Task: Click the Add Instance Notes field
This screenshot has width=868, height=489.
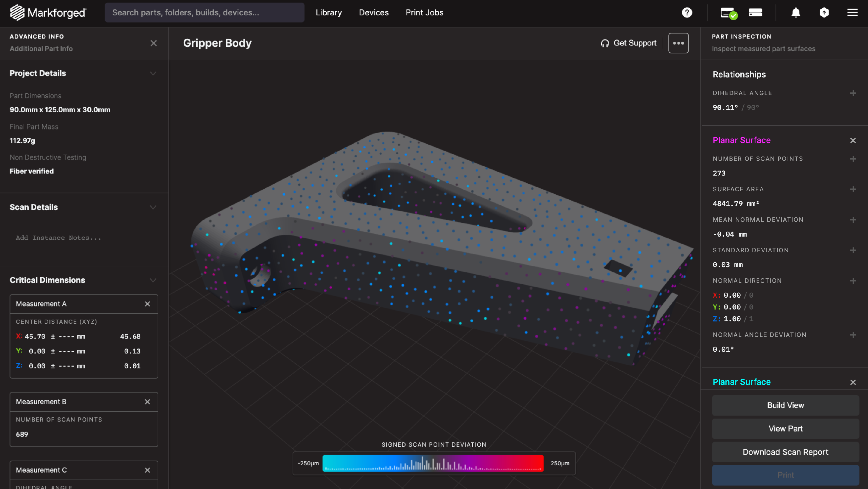Action: click(58, 238)
